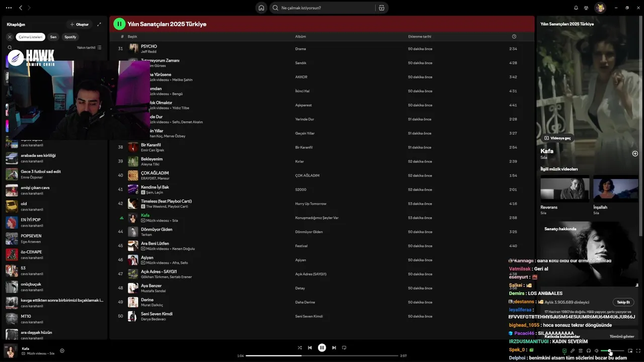644x362 pixels.
Task: Sort by the Başlık column header
Action: click(x=132, y=36)
